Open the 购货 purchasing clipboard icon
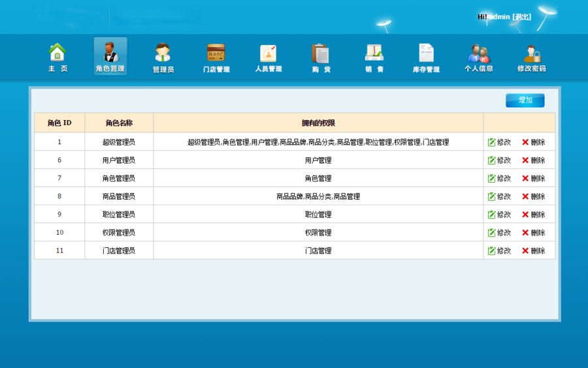 tap(321, 54)
